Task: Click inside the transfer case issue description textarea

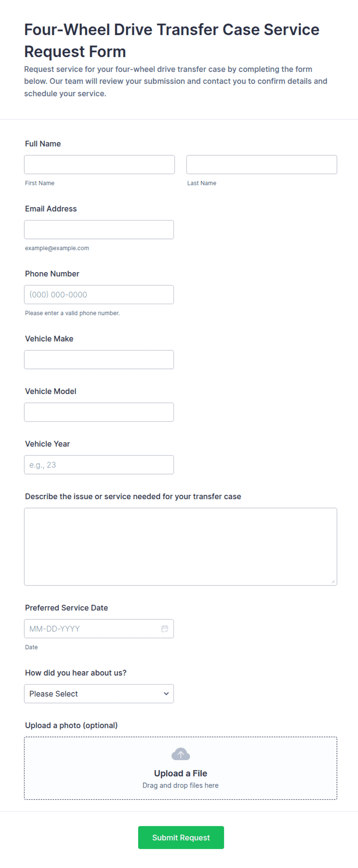Action: (x=181, y=547)
